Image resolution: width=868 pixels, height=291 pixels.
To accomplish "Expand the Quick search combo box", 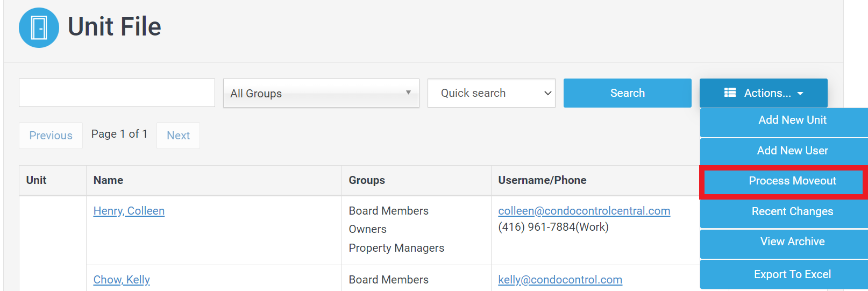I will click(491, 93).
